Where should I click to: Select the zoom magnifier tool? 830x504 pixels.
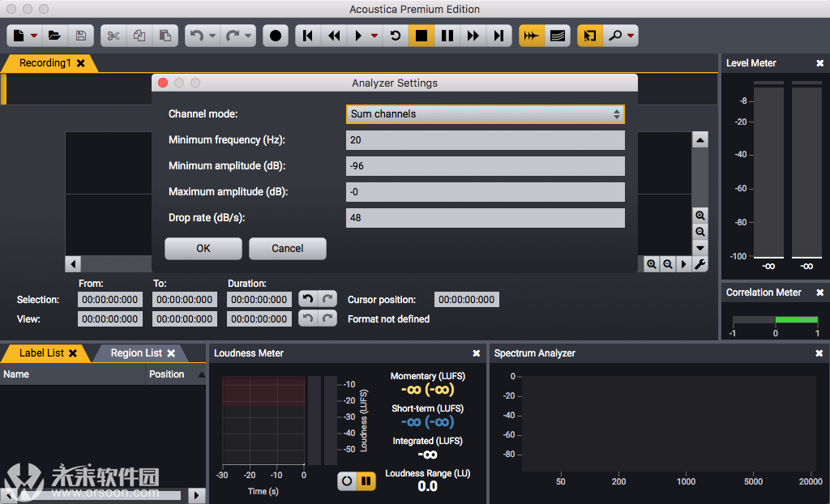pyautogui.click(x=614, y=36)
